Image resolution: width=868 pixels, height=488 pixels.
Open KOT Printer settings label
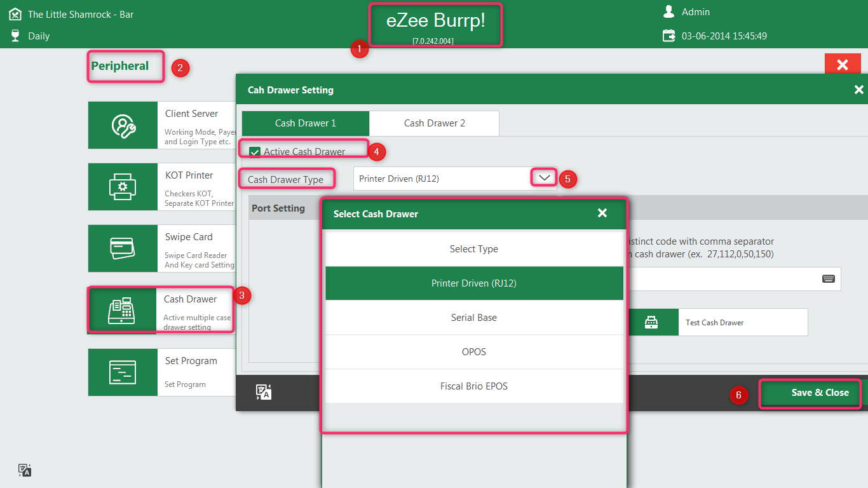[189, 175]
